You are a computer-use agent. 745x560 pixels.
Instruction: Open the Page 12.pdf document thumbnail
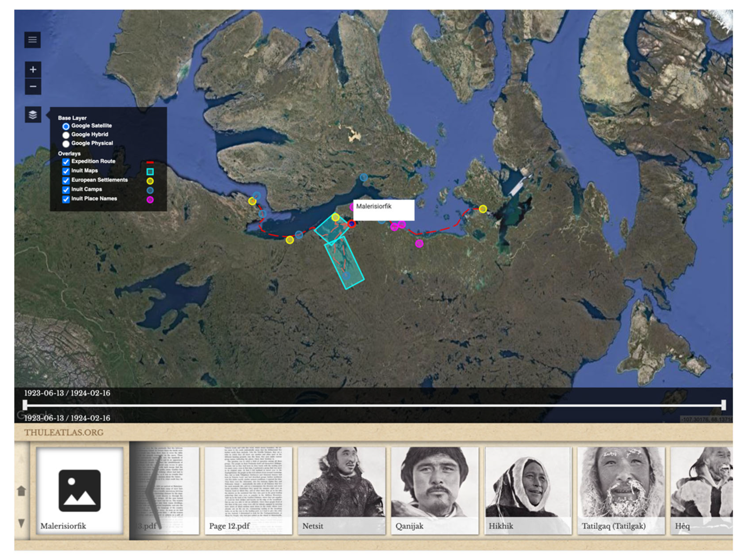click(x=248, y=490)
